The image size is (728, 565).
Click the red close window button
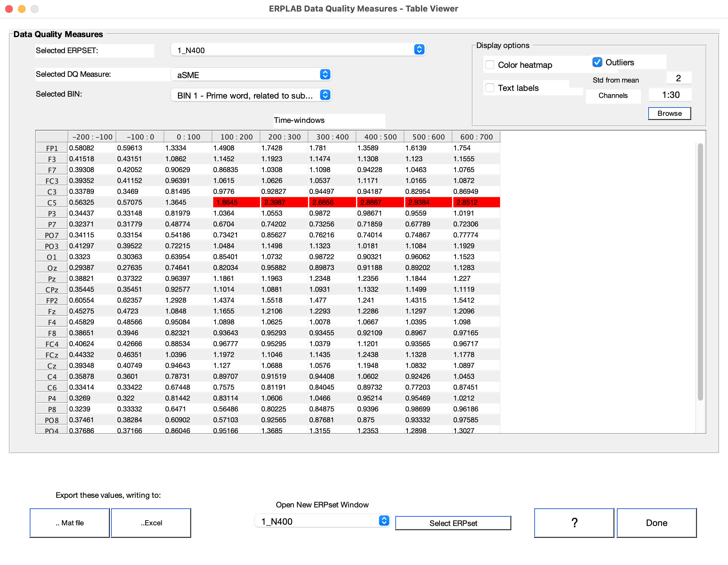9,9
